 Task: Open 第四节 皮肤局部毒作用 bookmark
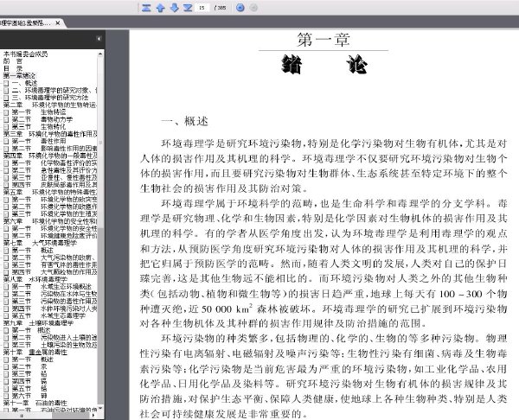pos(54,185)
